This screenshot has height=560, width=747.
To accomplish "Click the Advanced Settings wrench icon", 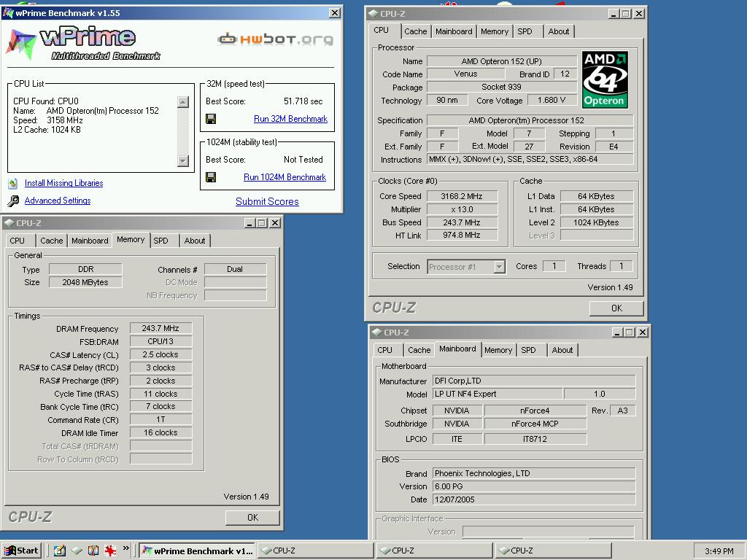I will [13, 201].
